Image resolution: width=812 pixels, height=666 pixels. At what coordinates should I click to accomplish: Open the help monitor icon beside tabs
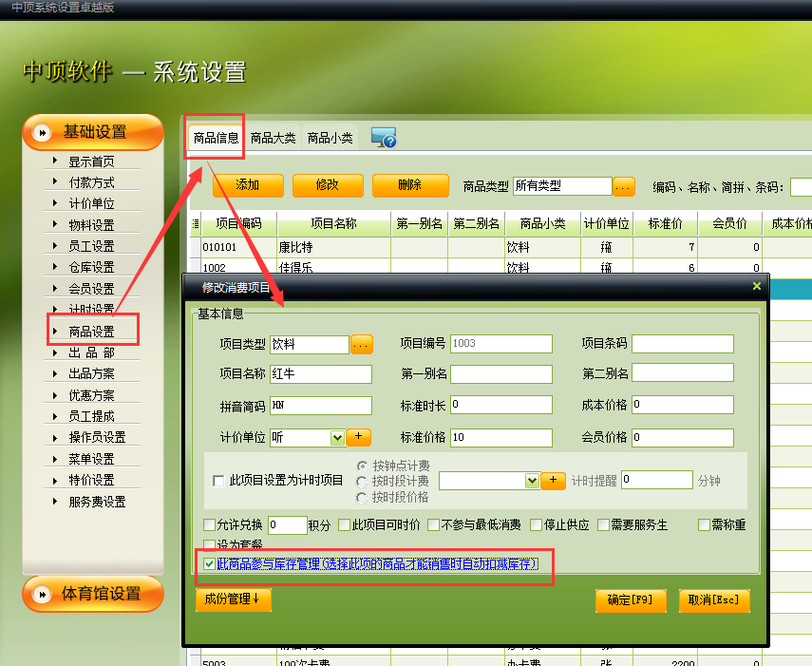click(384, 138)
